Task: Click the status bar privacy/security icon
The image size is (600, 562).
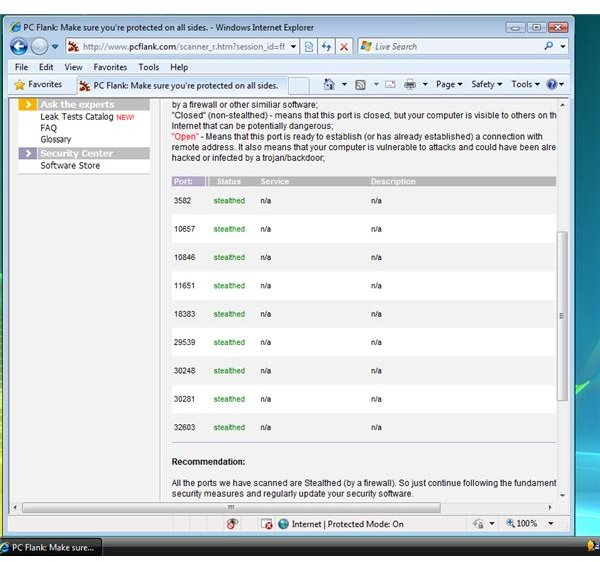Action: pos(478,523)
